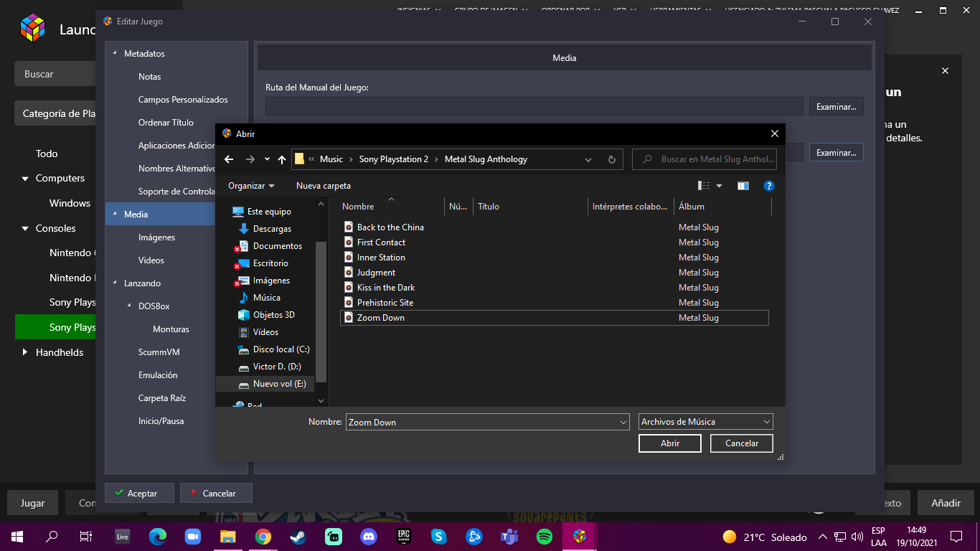
Task: Toggle the preview pane icon
Action: [743, 186]
